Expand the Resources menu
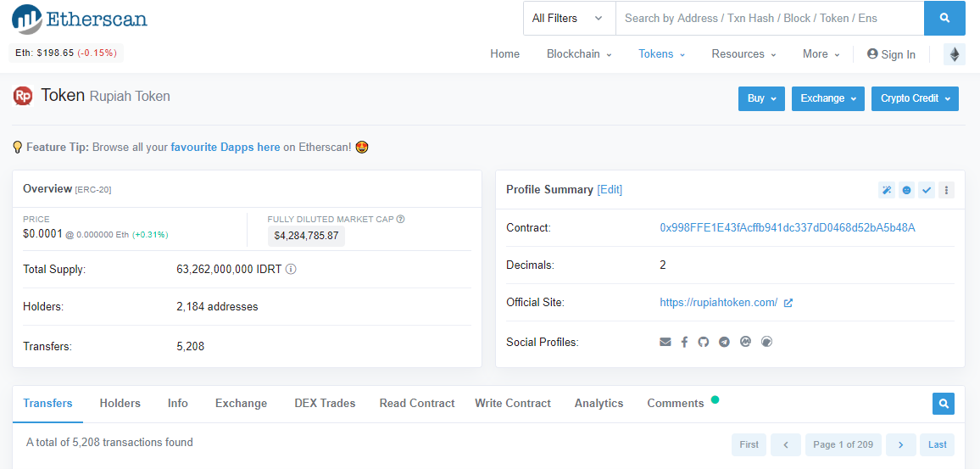Screen dimensions: 980x469 [x=743, y=54]
